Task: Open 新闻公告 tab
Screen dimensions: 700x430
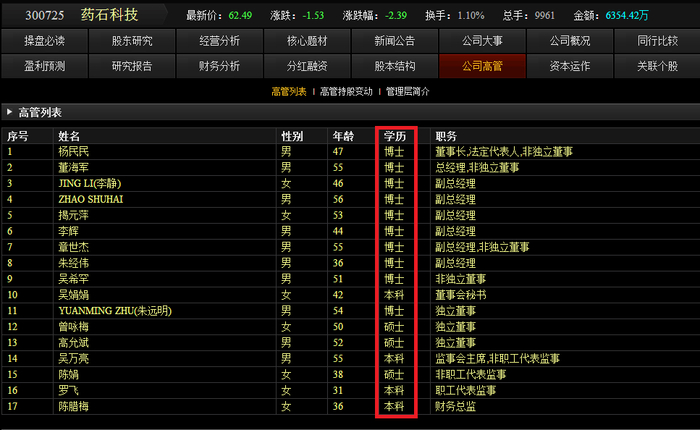Action: 395,41
